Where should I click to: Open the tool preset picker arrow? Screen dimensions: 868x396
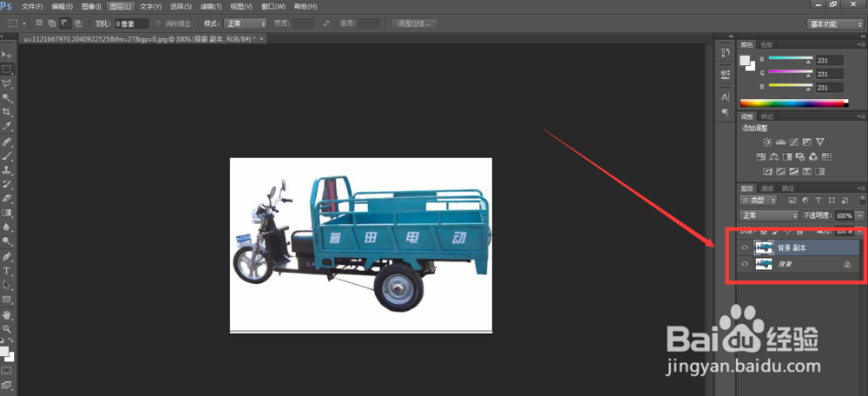click(24, 23)
